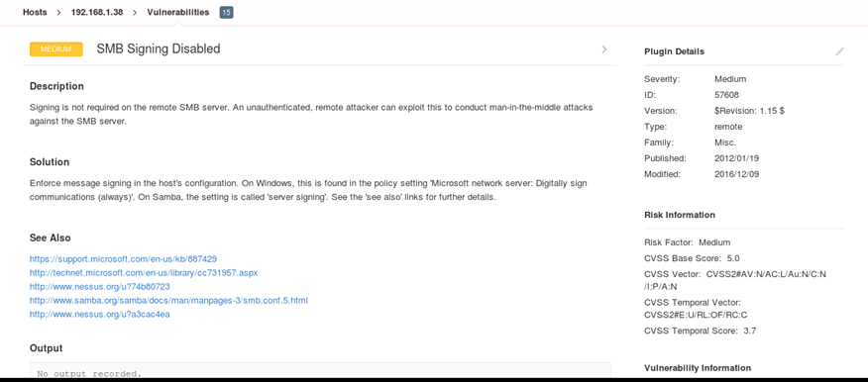Click the CVSS Temporal Vector value CVSS2#E:U/RL:OF/RC:C
The image size is (868, 382).
(697, 315)
